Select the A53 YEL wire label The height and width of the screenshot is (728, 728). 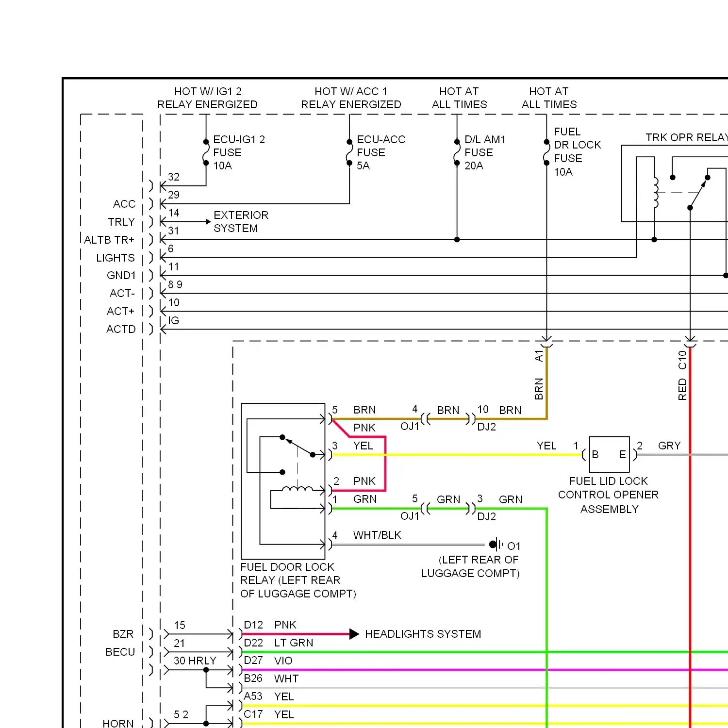coord(269,696)
